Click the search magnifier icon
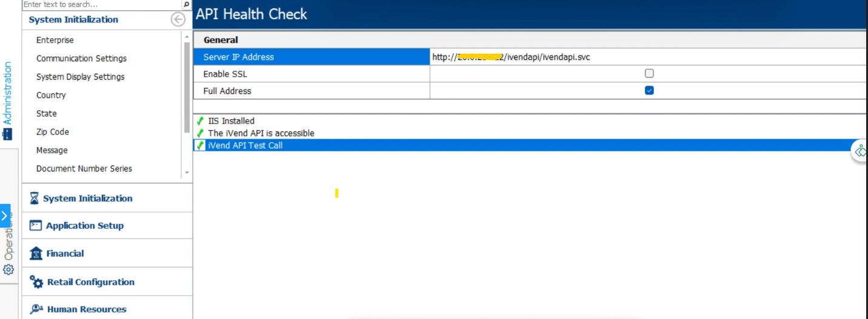 point(186,4)
